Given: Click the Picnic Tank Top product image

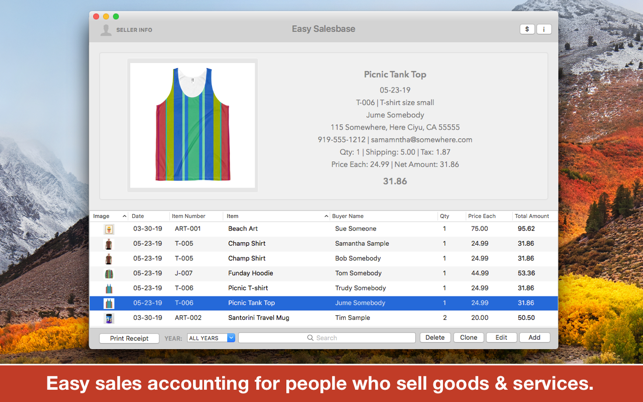Looking at the screenshot, I should [x=193, y=125].
